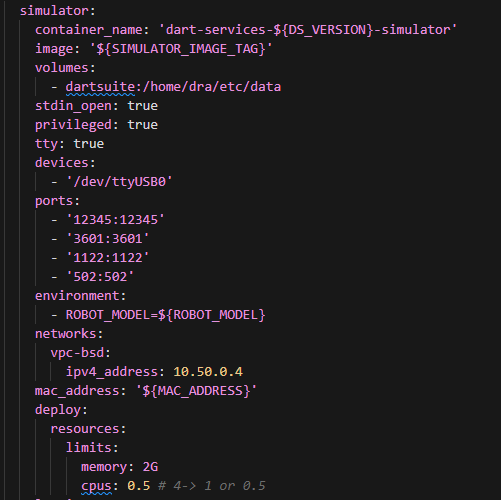Click the underlined cpus key
The width and height of the screenshot is (501, 500).
(x=96, y=486)
